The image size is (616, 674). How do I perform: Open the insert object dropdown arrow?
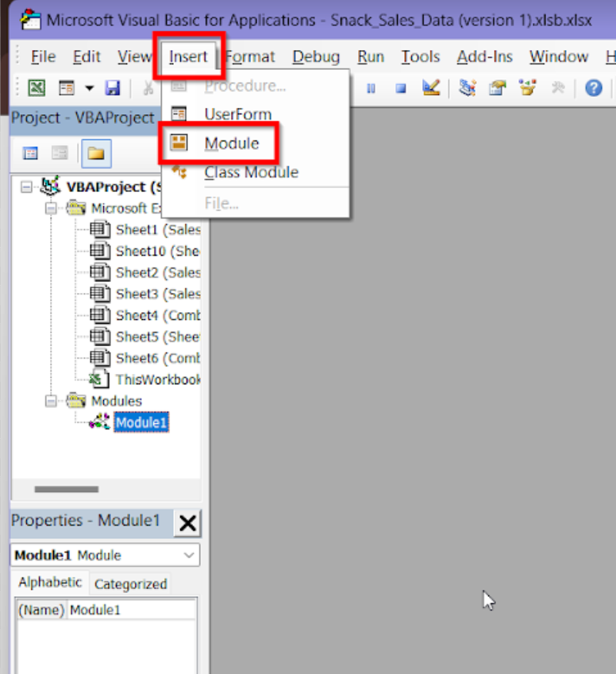click(90, 89)
